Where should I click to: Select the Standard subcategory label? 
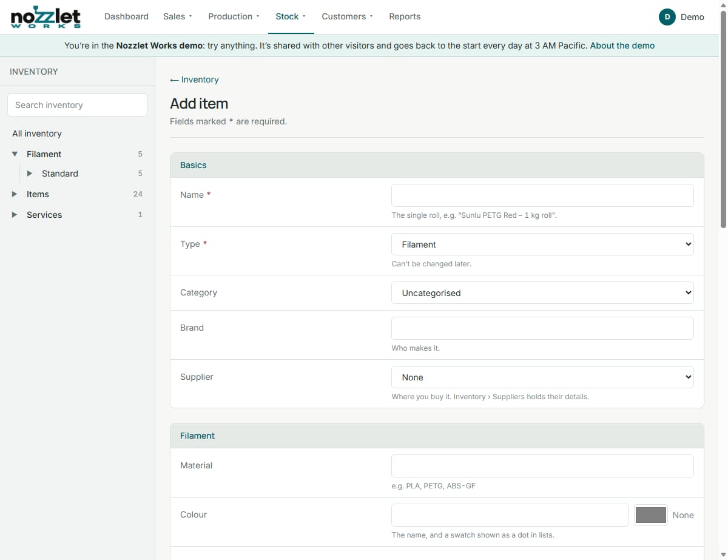point(60,174)
